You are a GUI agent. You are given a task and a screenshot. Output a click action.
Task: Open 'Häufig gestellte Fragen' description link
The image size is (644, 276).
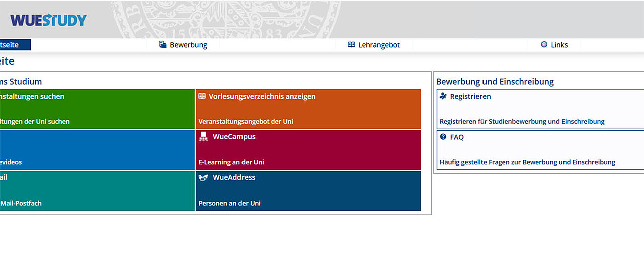[x=527, y=162]
